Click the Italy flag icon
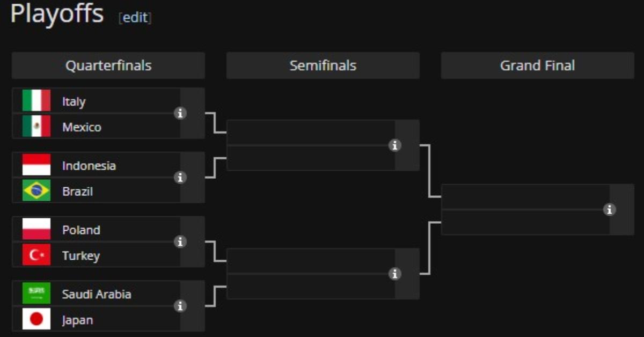The image size is (644, 337). pos(36,101)
